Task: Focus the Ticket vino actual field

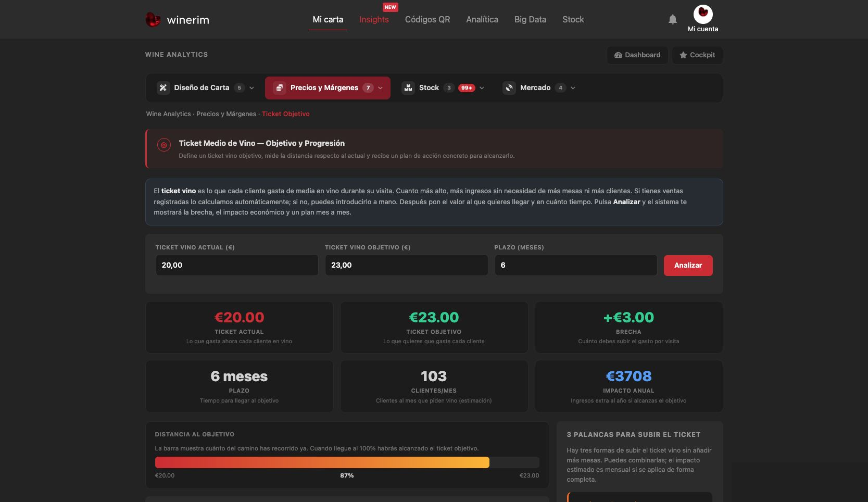Action: [x=237, y=265]
